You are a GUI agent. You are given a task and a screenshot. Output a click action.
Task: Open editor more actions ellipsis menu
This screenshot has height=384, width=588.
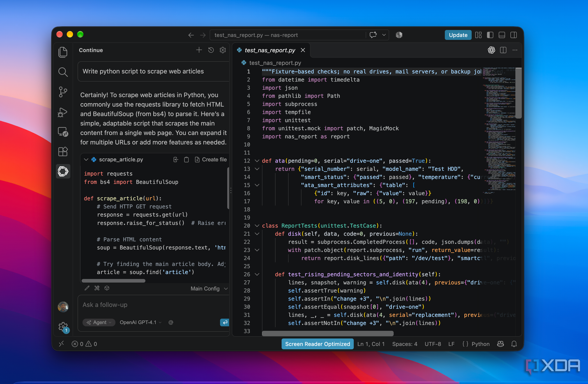515,50
